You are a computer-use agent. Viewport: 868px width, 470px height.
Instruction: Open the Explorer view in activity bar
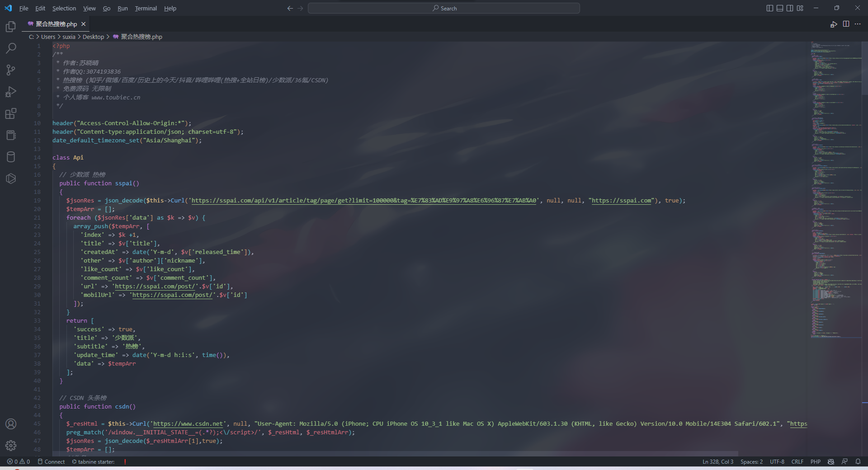[11, 27]
